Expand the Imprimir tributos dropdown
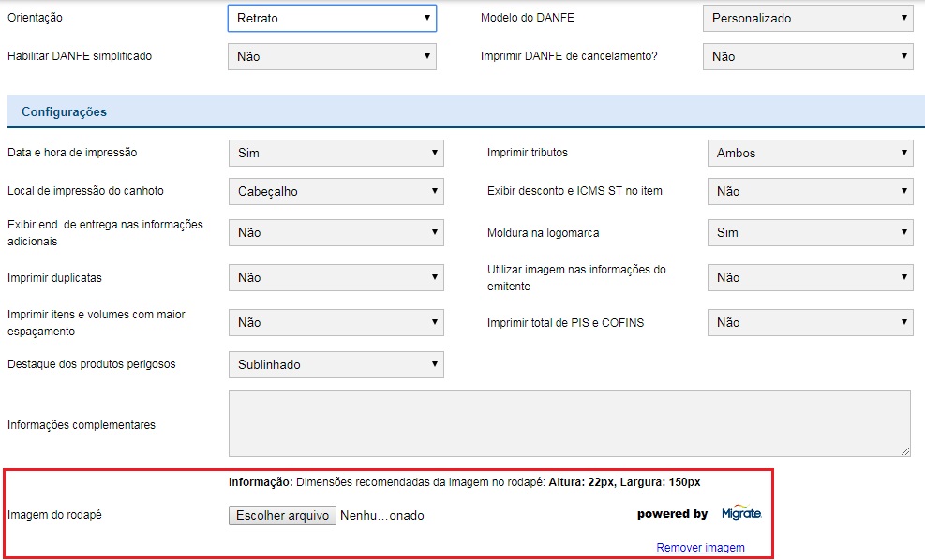 pyautogui.click(x=810, y=153)
